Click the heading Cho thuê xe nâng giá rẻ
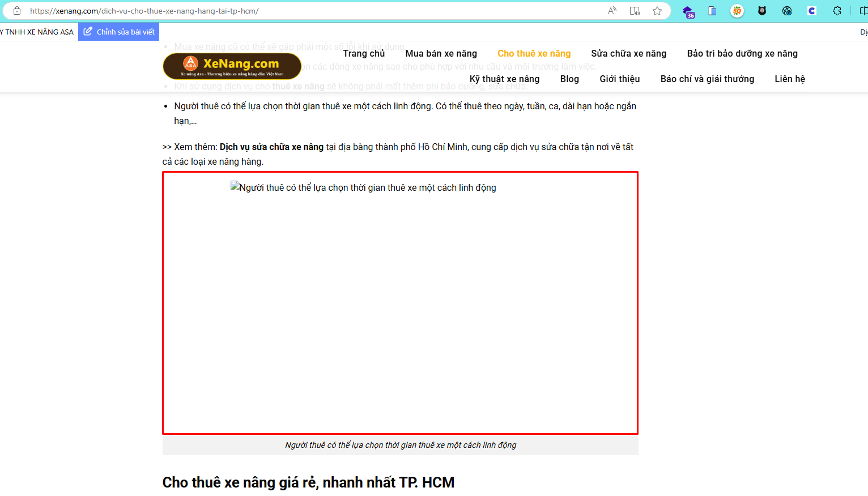Viewport: 868px width, 496px height. 308,482
